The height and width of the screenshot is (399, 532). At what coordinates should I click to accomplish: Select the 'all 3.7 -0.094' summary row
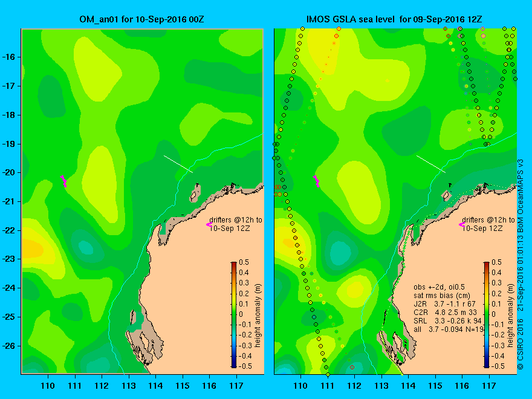pyautogui.click(x=448, y=329)
